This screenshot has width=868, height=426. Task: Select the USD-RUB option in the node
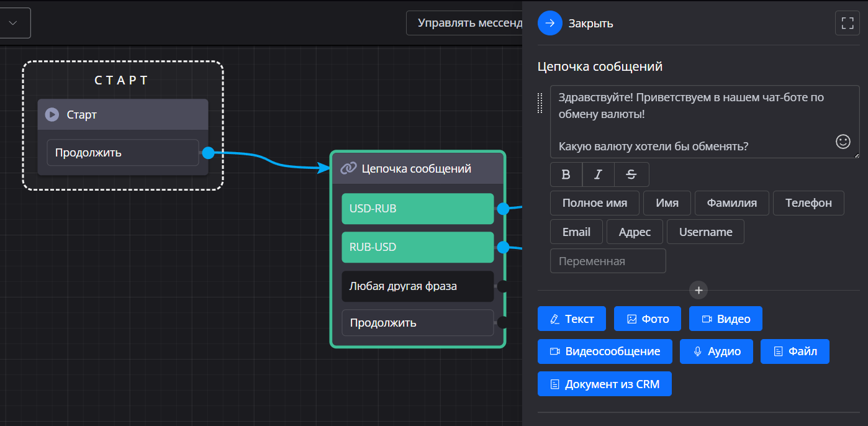pyautogui.click(x=417, y=209)
